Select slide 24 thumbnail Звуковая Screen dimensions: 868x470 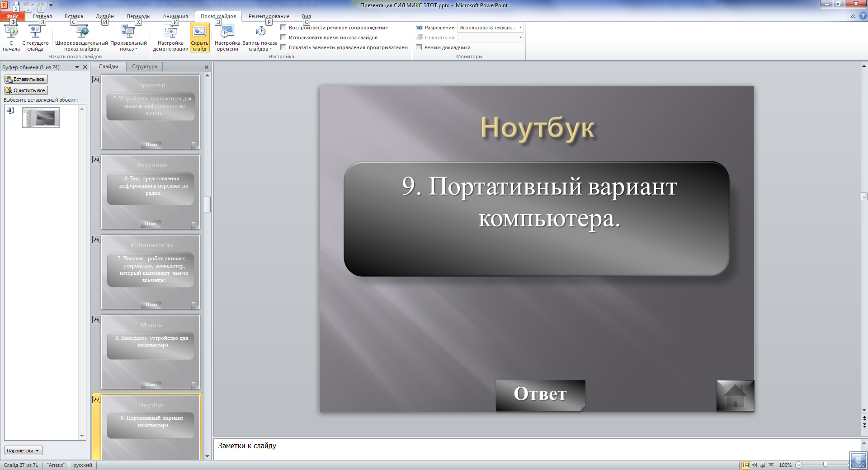pos(151,192)
